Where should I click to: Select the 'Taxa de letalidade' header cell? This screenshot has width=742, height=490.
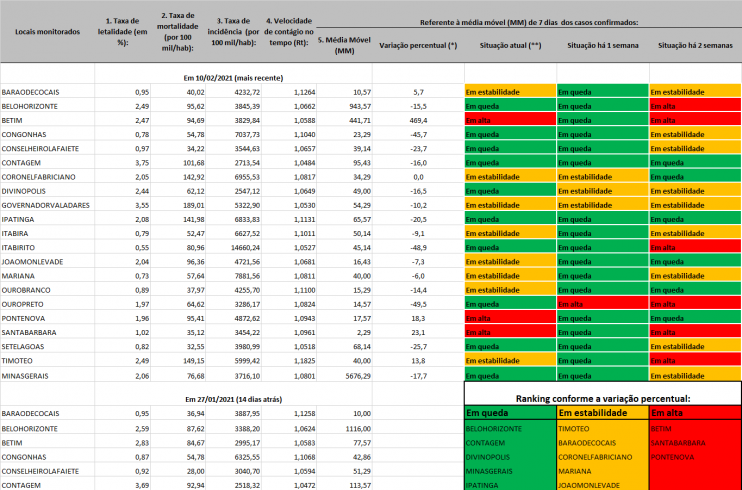point(123,32)
